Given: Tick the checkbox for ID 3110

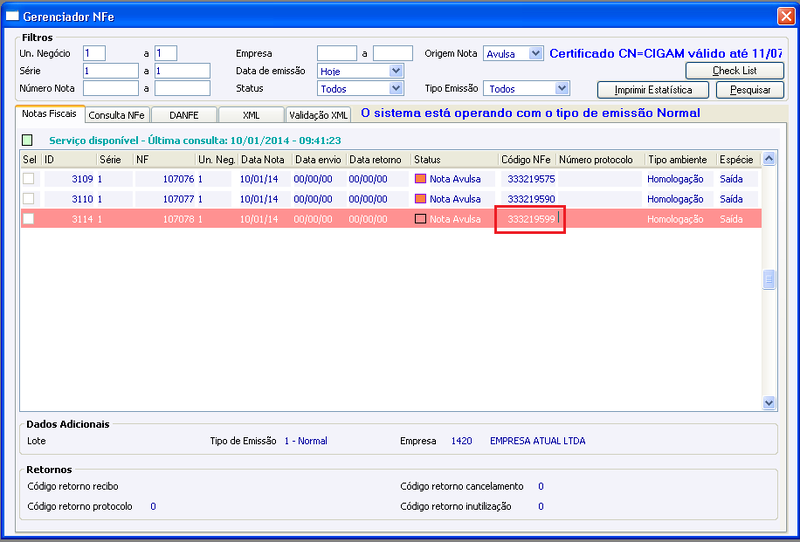Looking at the screenshot, I should click(29, 199).
